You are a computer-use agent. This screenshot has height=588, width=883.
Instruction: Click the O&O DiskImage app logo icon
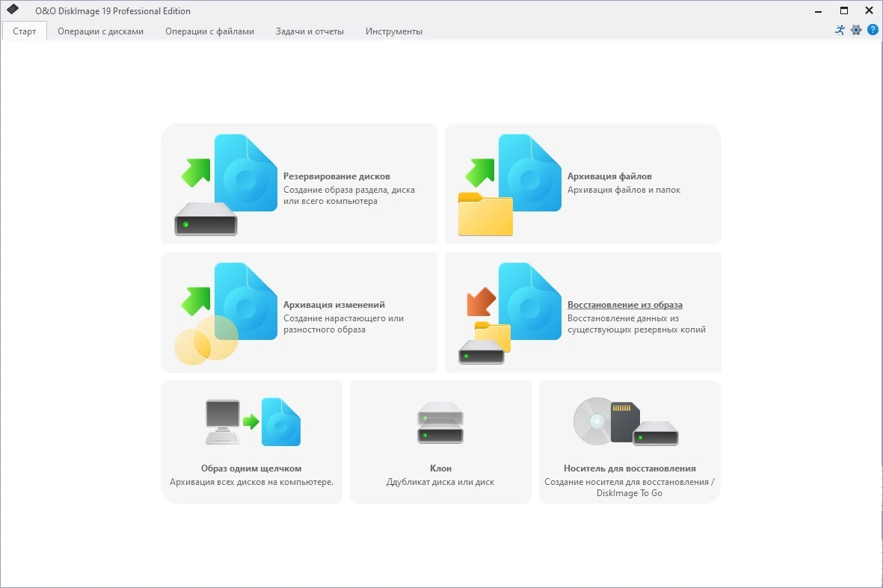point(13,10)
